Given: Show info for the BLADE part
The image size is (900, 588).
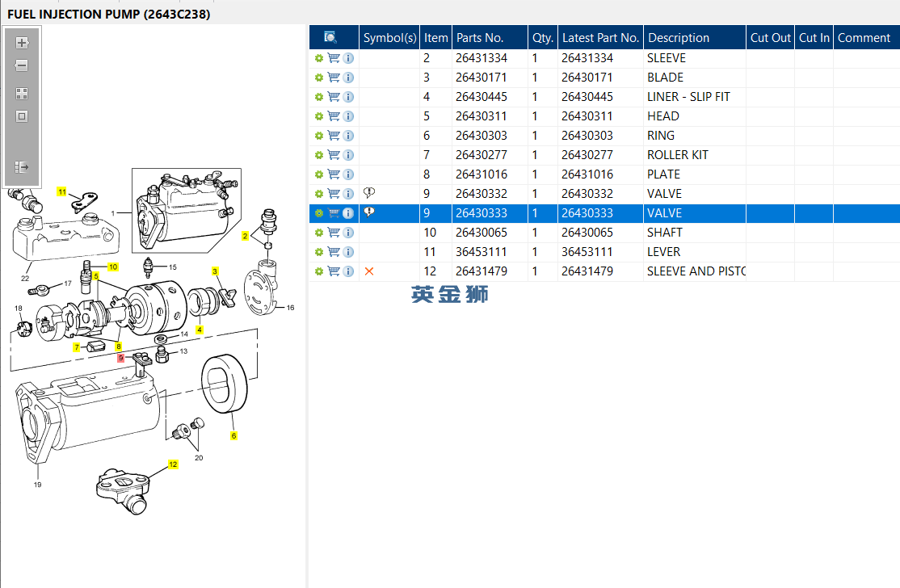Looking at the screenshot, I should click(x=348, y=78).
